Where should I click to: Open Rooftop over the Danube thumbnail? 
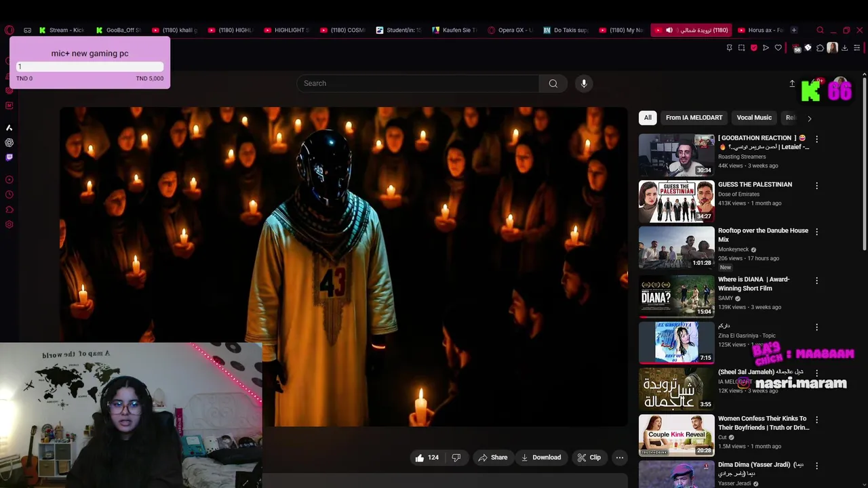point(677,247)
